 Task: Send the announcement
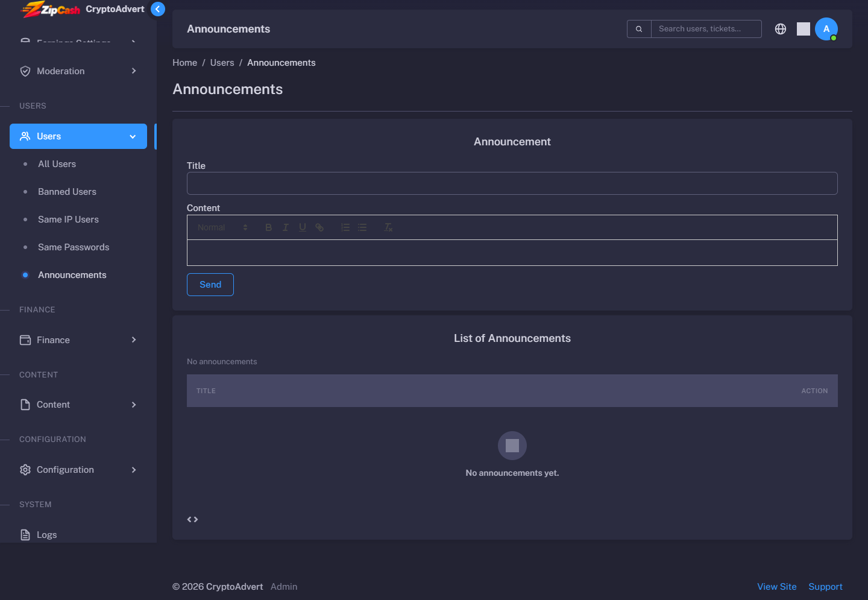click(x=210, y=285)
